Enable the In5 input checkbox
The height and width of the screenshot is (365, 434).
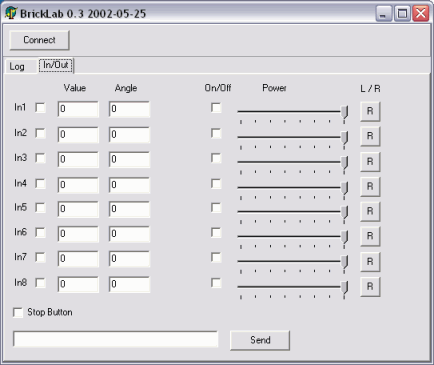41,208
